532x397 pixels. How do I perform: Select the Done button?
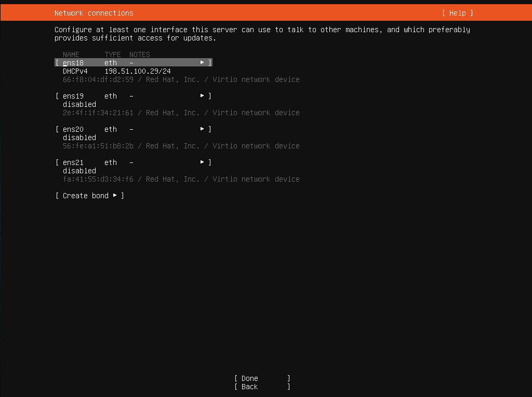(249, 378)
